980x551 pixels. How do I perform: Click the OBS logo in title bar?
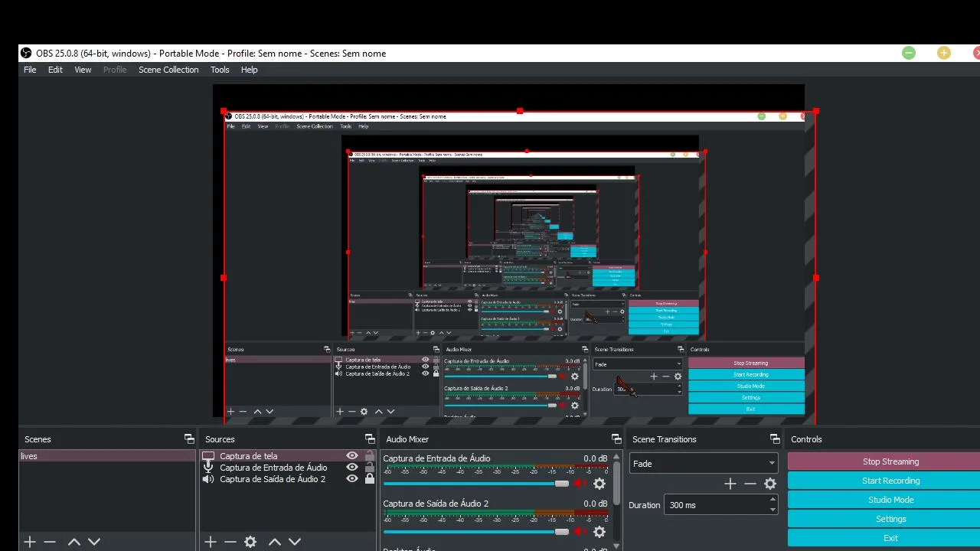coord(26,53)
